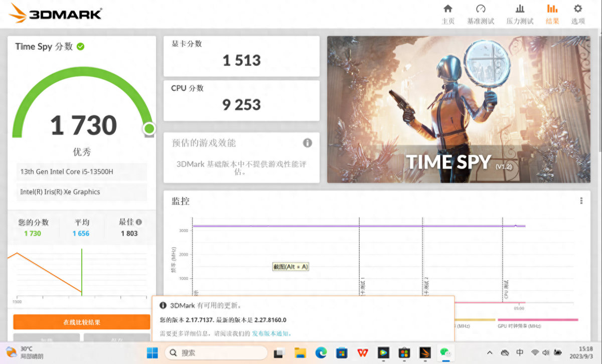Open Microsoft Store from the taskbar
Image resolution: width=602 pixels, height=364 pixels.
342,352
